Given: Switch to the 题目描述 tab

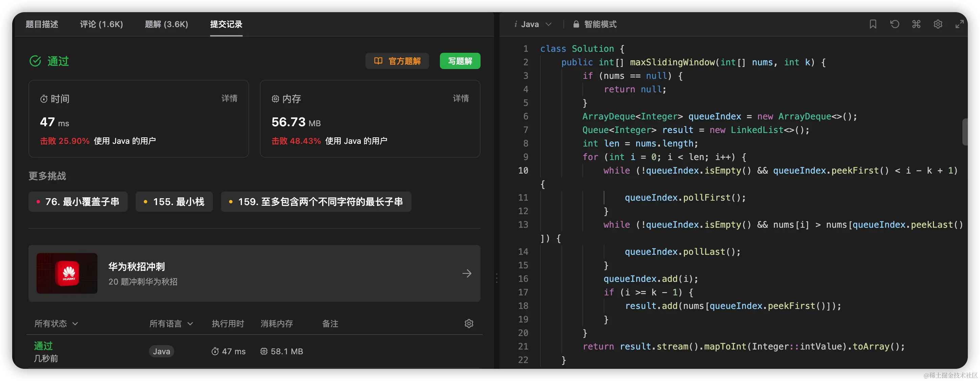Looking at the screenshot, I should click(x=42, y=24).
